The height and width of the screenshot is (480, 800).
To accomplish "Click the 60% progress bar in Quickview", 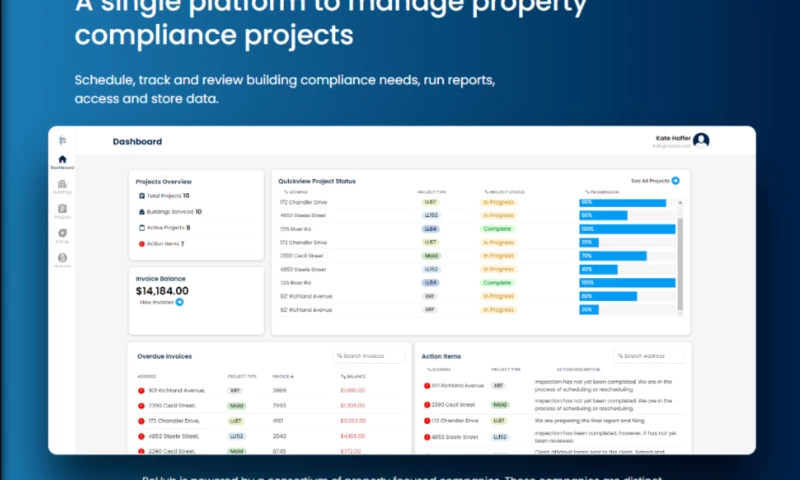I will pyautogui.click(x=608, y=296).
